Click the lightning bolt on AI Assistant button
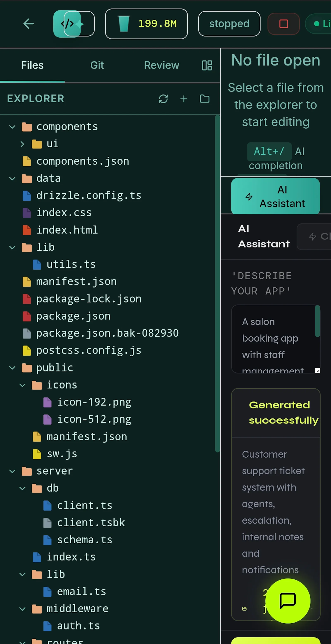The width and height of the screenshot is (331, 644). (x=249, y=197)
